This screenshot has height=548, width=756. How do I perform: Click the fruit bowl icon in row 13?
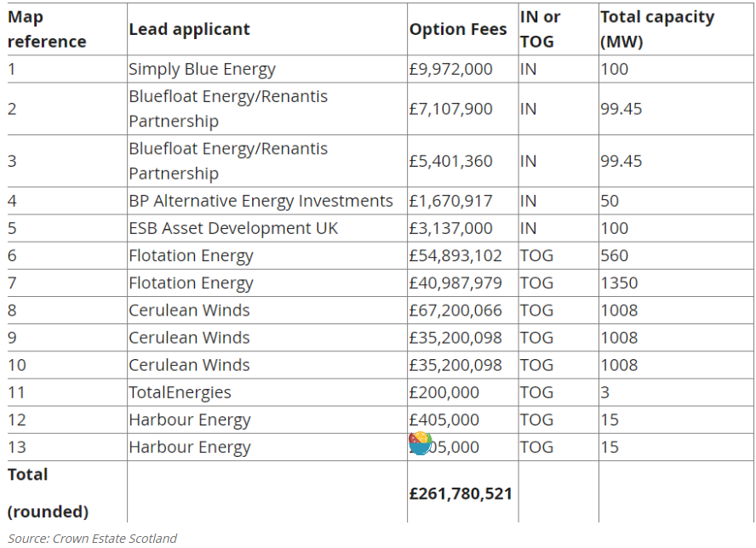421,443
